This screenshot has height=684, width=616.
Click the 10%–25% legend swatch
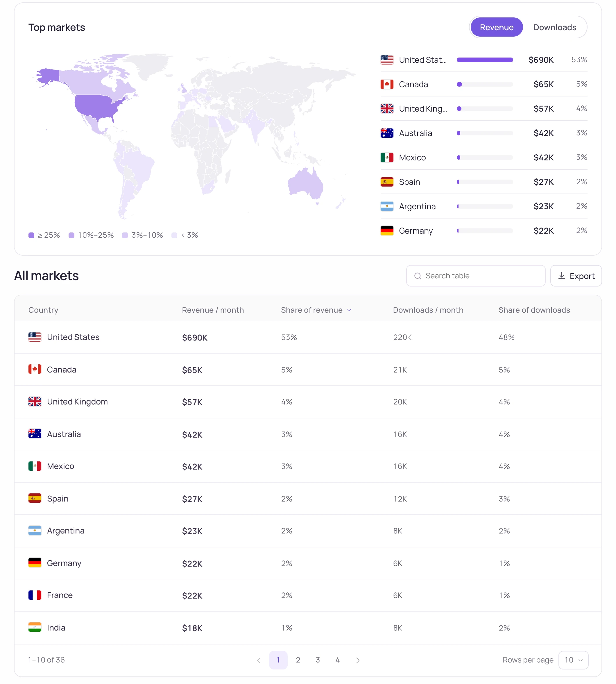tap(71, 235)
